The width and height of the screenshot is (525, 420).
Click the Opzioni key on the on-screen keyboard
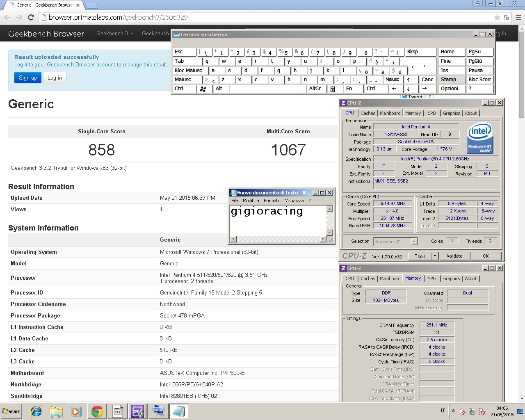(452, 89)
